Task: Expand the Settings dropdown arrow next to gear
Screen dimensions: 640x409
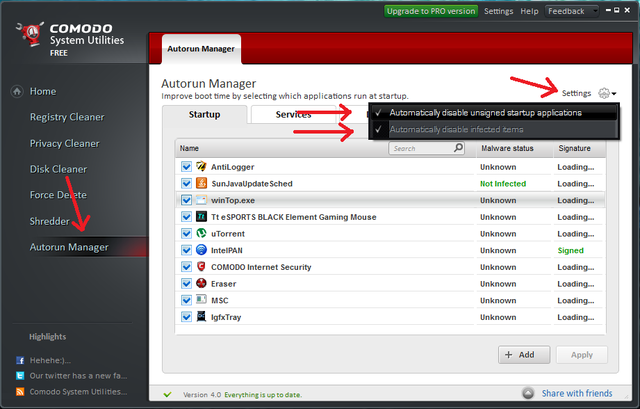Action: pyautogui.click(x=614, y=94)
